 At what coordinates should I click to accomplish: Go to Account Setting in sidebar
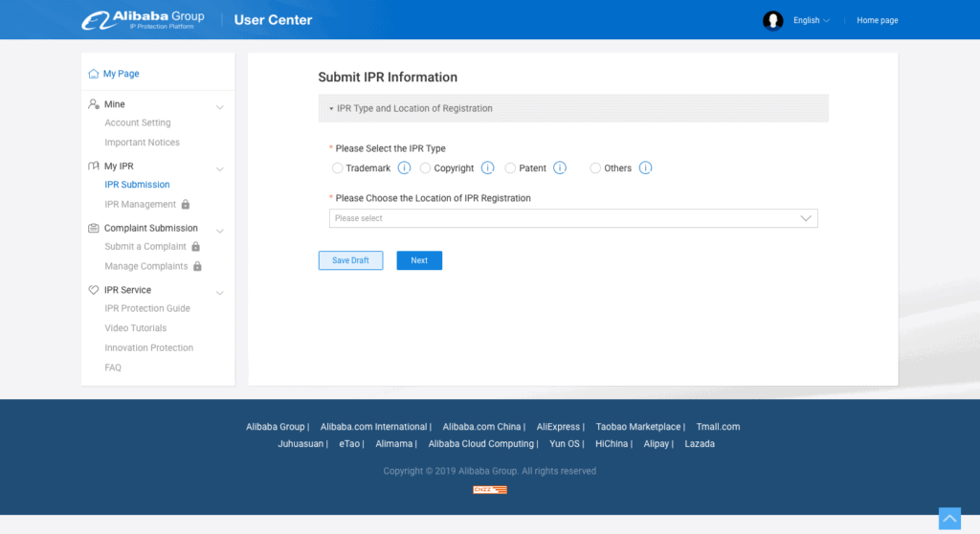click(137, 122)
